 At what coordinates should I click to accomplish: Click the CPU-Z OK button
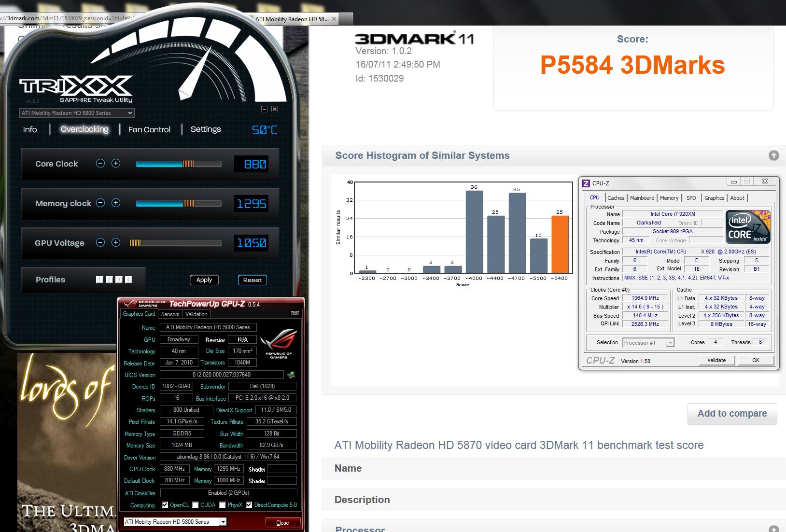point(756,360)
